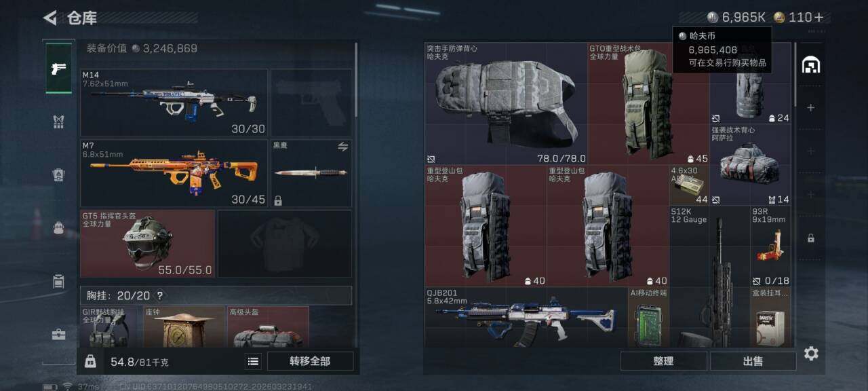Click 转移全部 button
Image resolution: width=868 pixels, height=391 pixels.
tap(310, 361)
